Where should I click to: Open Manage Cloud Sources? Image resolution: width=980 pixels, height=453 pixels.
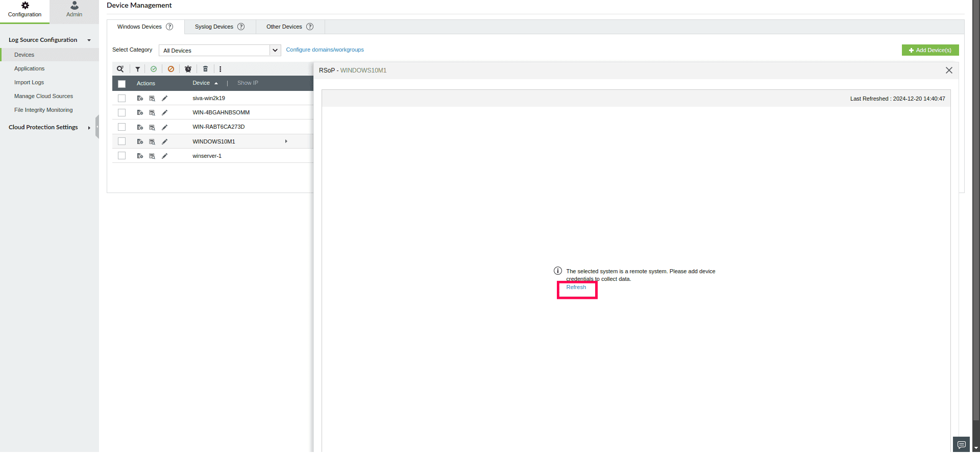tap(43, 96)
